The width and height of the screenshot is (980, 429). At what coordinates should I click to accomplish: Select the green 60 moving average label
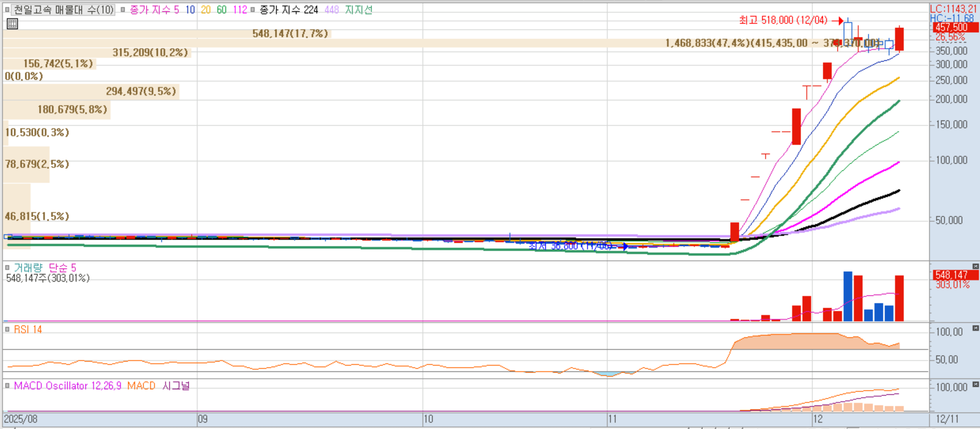(x=222, y=9)
